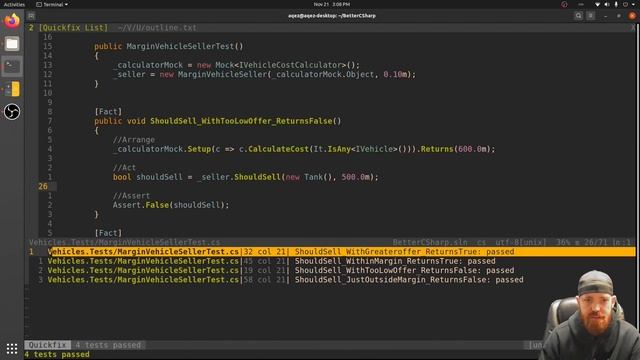Click the current line number 26
Viewport: 640px width, 360px height.
[43, 187]
